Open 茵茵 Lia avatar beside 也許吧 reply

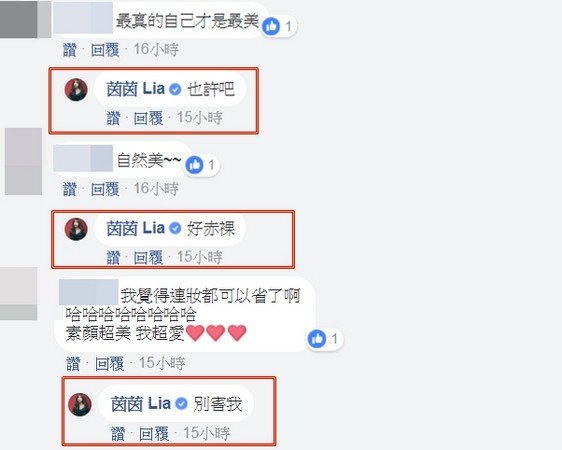click(x=76, y=90)
